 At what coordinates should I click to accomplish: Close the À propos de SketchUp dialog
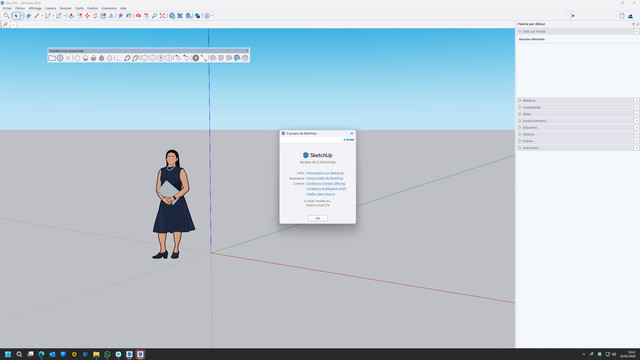click(352, 133)
